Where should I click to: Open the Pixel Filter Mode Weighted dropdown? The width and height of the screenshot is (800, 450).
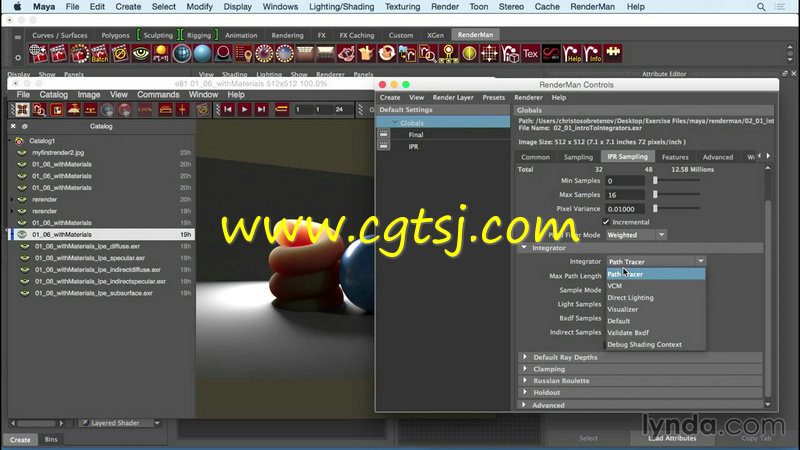636,235
